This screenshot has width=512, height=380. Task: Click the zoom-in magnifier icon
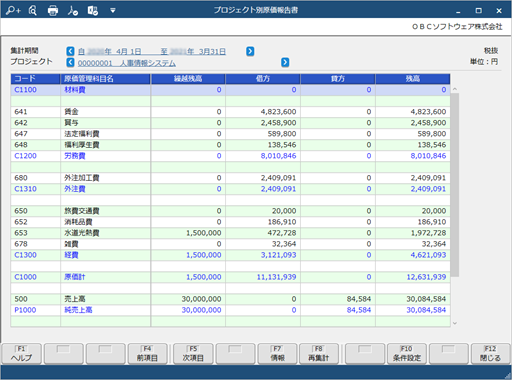coord(13,10)
